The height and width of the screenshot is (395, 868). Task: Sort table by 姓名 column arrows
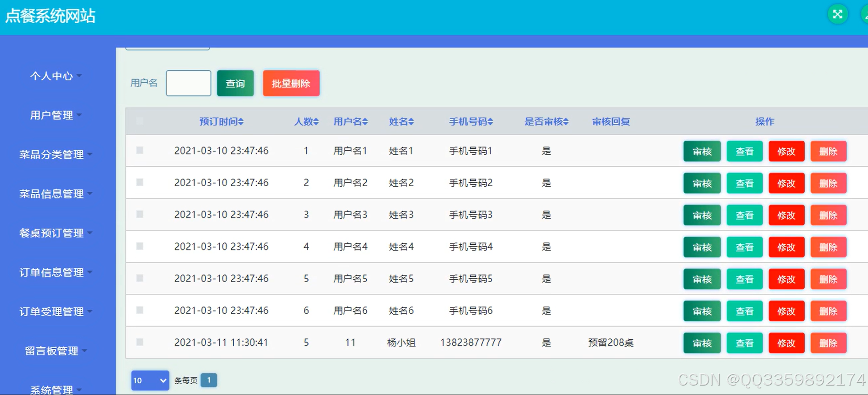click(411, 122)
